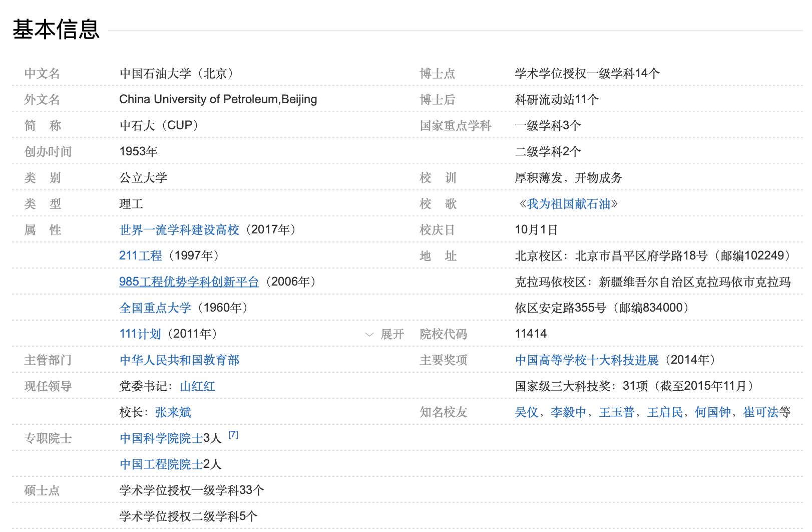Click the 院校代码 field label
This screenshot has height=532, width=812.
coord(444,334)
